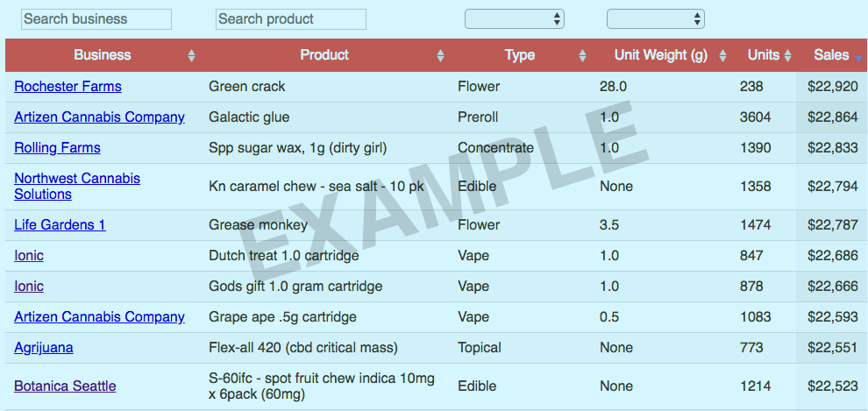Click the $22,833 sales cell
Screen dimensions: 868x411
point(833,148)
